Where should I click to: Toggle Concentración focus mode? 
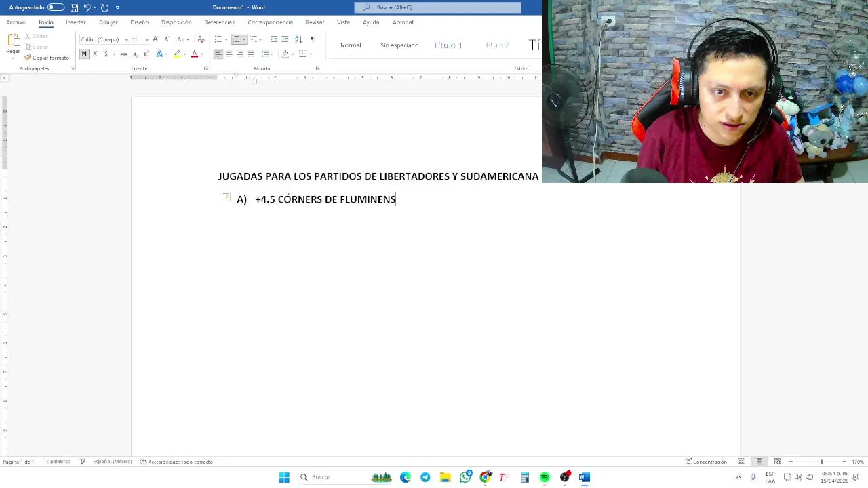[706, 462]
